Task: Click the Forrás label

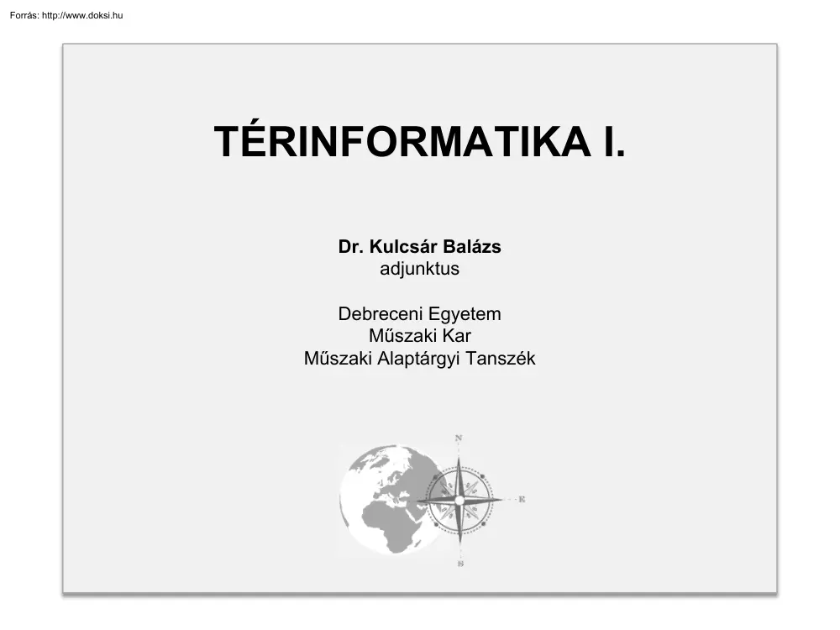Action: (x=27, y=14)
